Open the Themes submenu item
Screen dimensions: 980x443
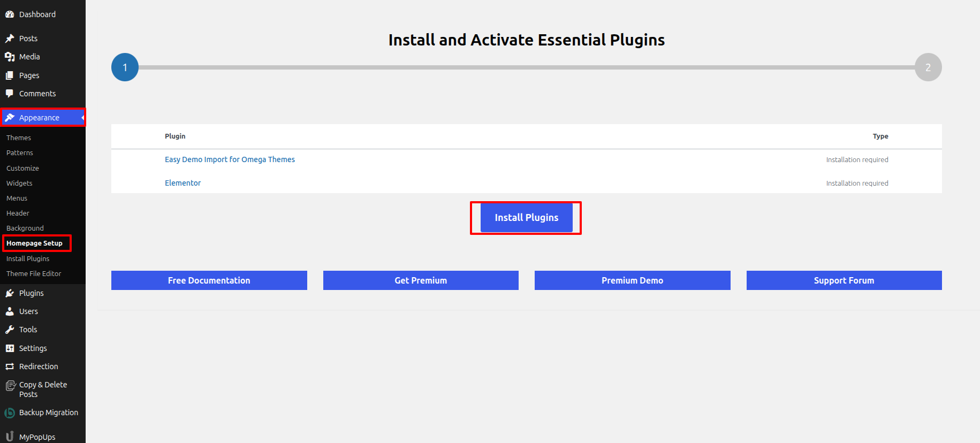[x=19, y=138]
